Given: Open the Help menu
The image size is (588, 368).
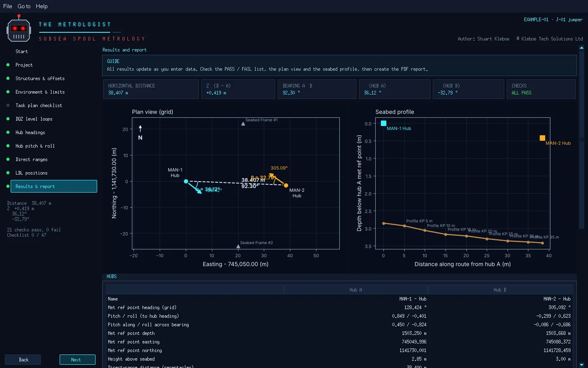Looking at the screenshot, I should [x=42, y=6].
